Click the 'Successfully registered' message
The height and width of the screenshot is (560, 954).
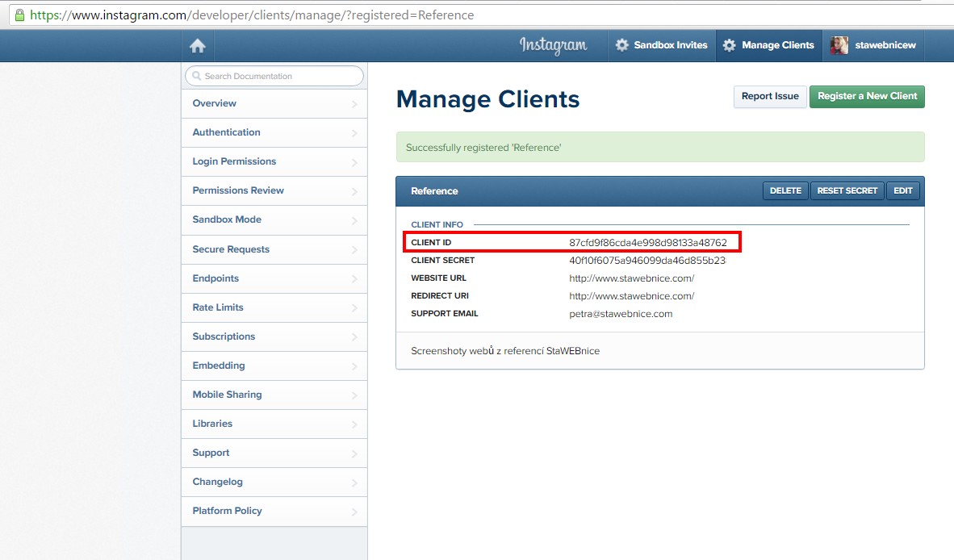[x=483, y=148]
